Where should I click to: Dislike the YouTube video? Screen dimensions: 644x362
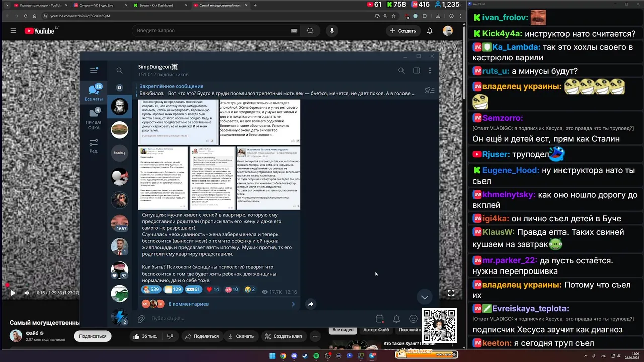[170, 336]
